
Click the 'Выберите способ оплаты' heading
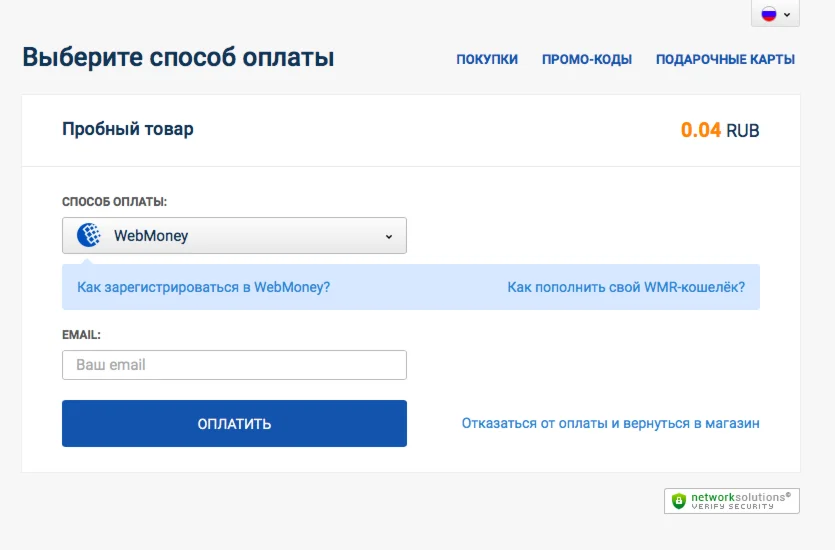pos(178,57)
